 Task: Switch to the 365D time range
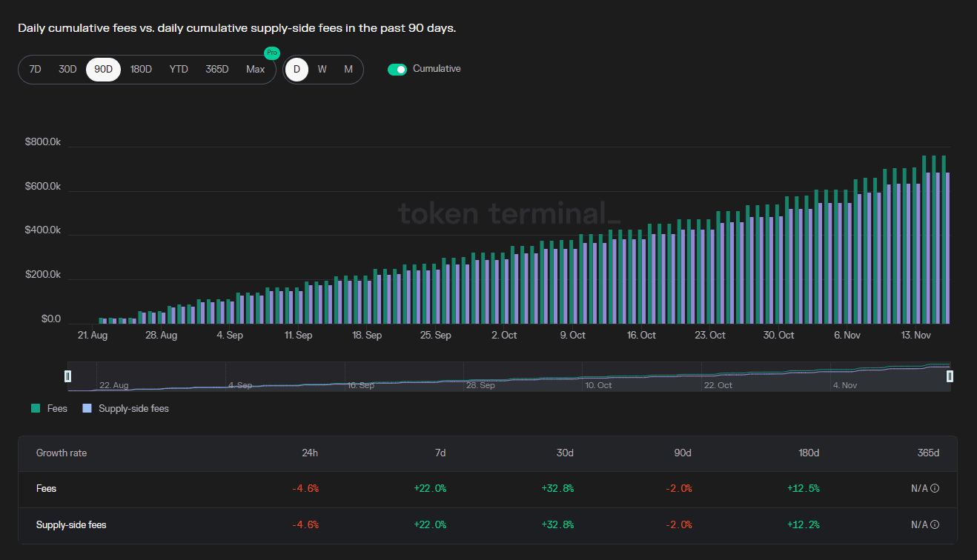point(216,70)
